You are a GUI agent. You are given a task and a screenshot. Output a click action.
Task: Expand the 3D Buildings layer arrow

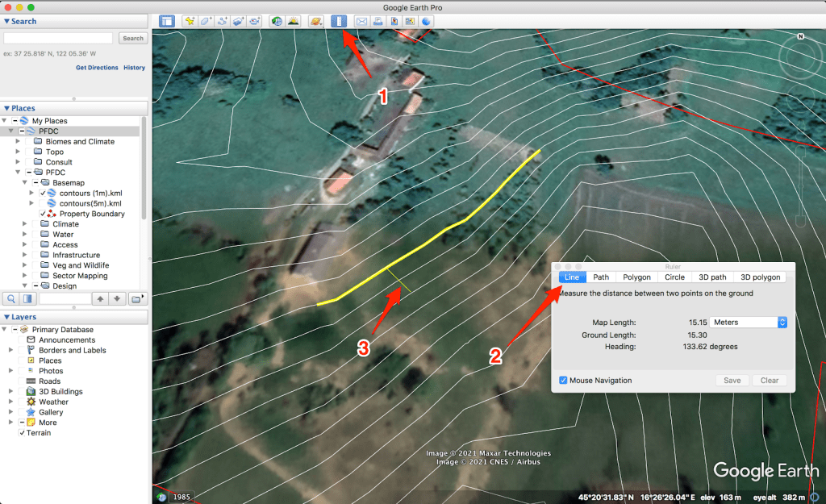pos(11,391)
